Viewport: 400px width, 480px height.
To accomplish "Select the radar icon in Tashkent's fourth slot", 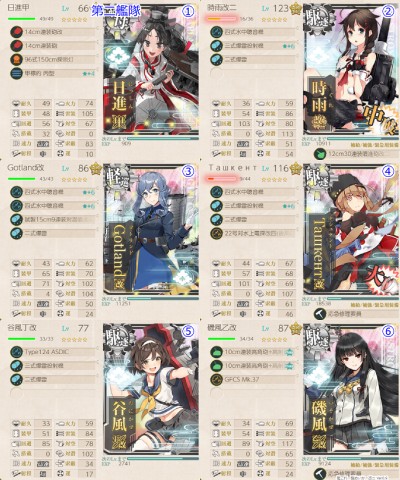I will pyautogui.click(x=216, y=233).
